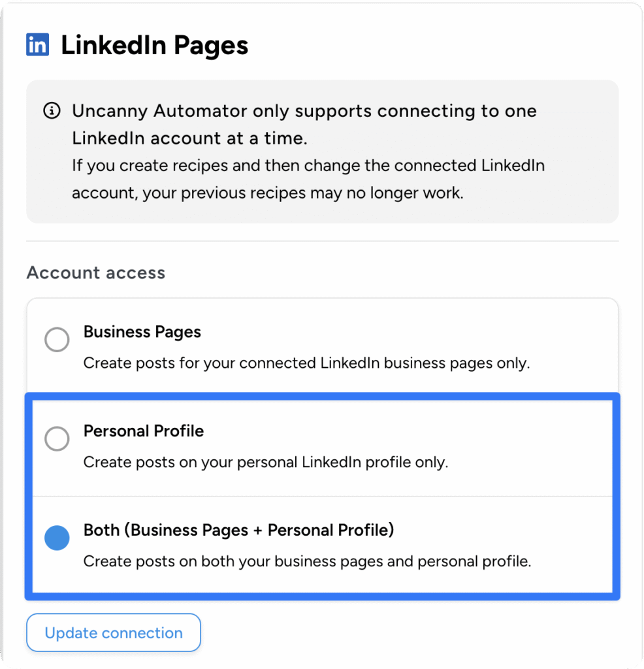
Task: Select the Personal Profile radio button
Action: 57,439
